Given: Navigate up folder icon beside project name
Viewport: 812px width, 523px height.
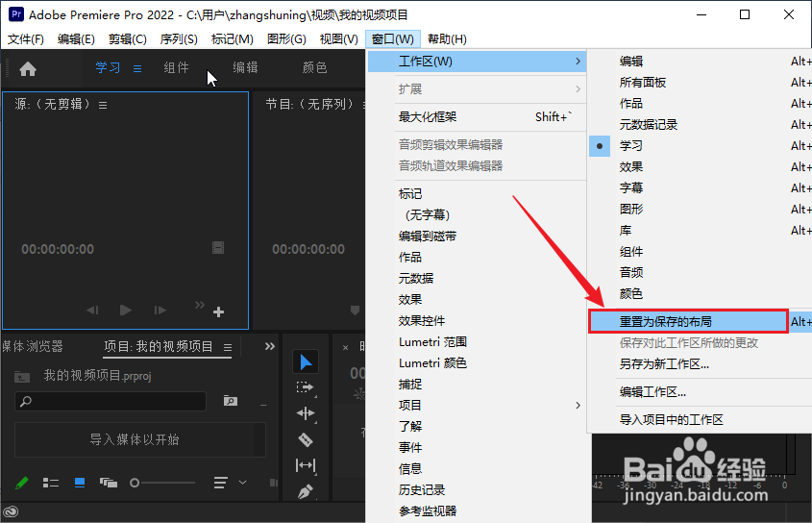Looking at the screenshot, I should (x=22, y=376).
